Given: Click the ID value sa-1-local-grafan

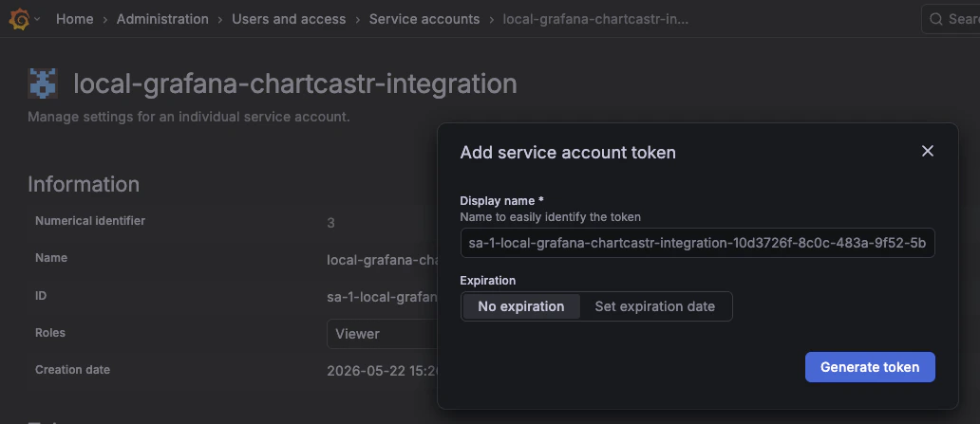Looking at the screenshot, I should click(x=382, y=297).
